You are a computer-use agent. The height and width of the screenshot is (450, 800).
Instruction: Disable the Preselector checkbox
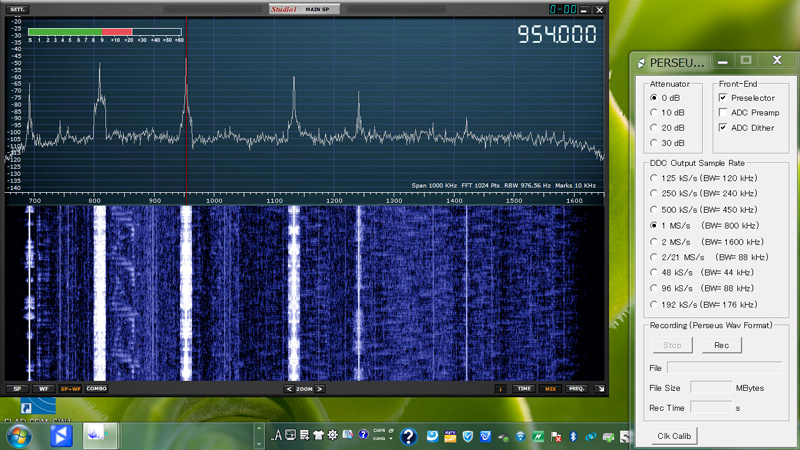(x=723, y=98)
